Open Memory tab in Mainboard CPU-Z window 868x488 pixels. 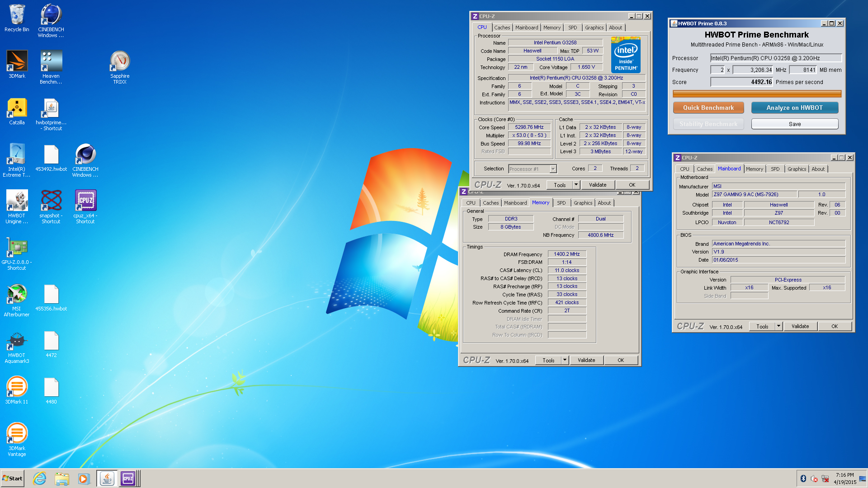pyautogui.click(x=754, y=169)
